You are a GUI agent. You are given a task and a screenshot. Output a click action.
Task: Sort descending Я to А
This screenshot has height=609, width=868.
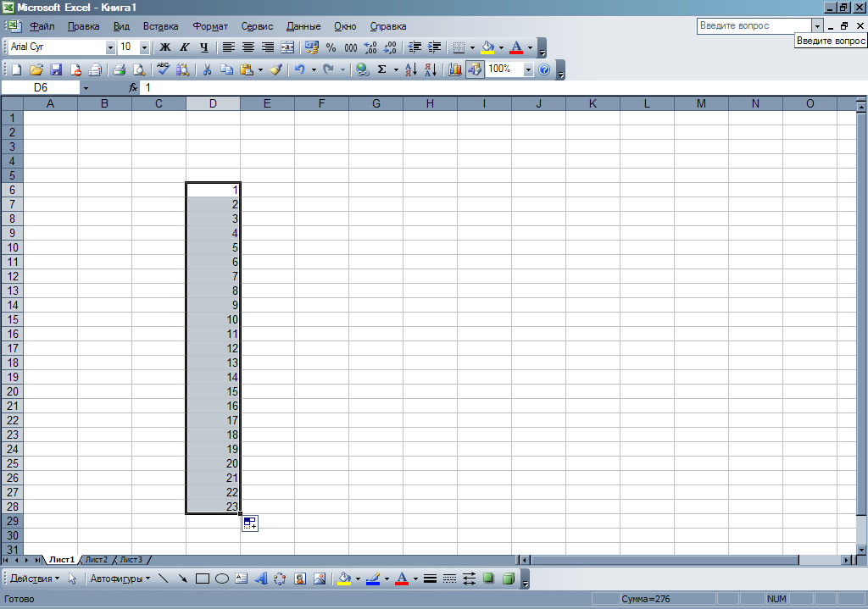(431, 69)
